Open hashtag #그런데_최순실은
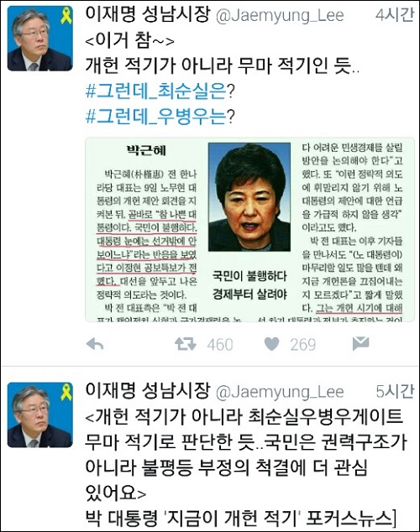The image size is (420, 532). point(156,91)
